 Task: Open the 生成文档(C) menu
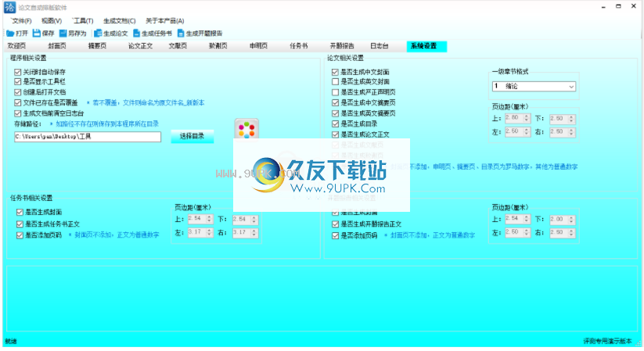point(120,21)
